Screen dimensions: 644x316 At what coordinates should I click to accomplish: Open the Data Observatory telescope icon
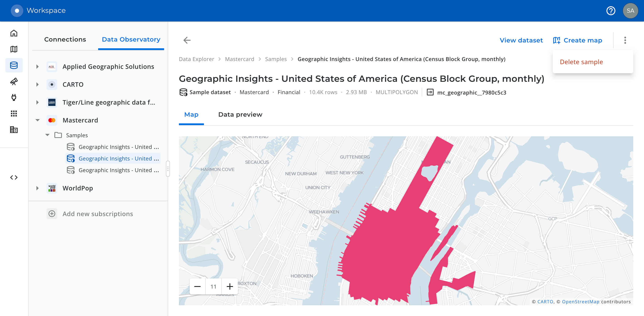click(14, 81)
